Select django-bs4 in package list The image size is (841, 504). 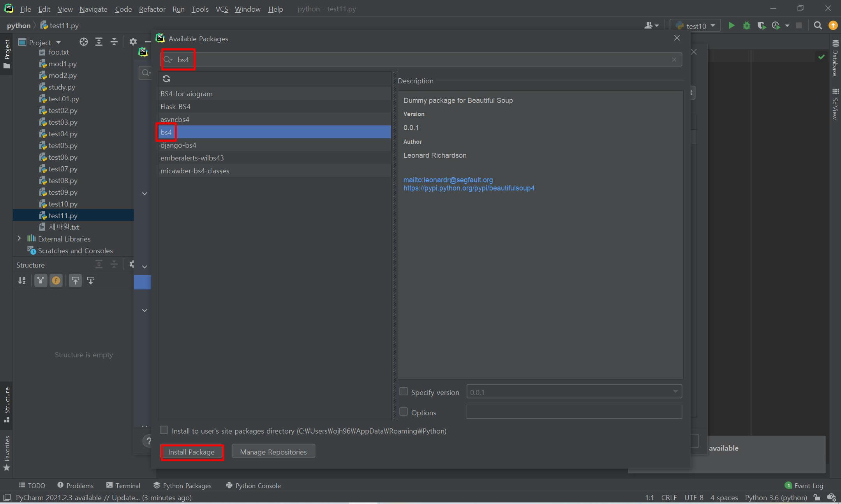click(x=178, y=145)
